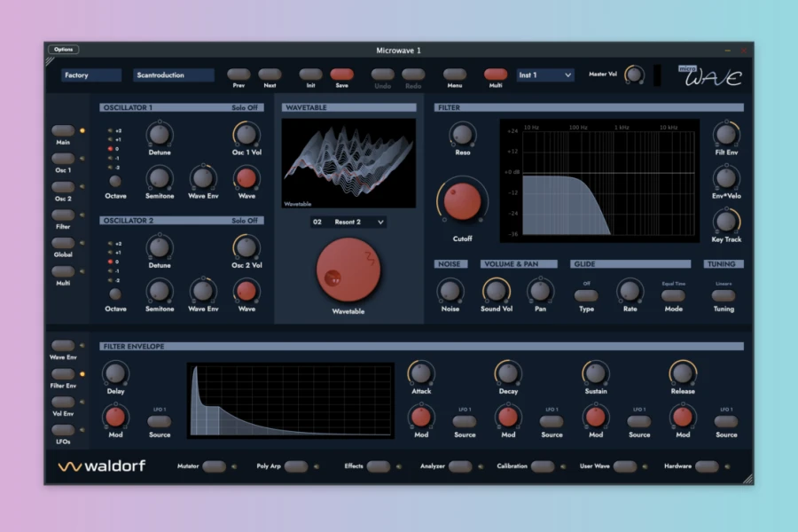Click the Filter Envelope Sustain knob

(596, 373)
